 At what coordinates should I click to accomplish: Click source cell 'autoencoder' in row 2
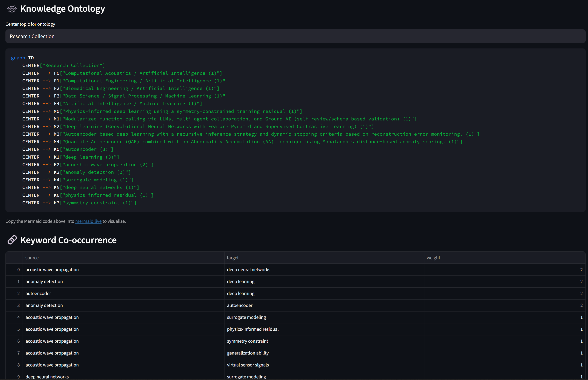pos(123,293)
